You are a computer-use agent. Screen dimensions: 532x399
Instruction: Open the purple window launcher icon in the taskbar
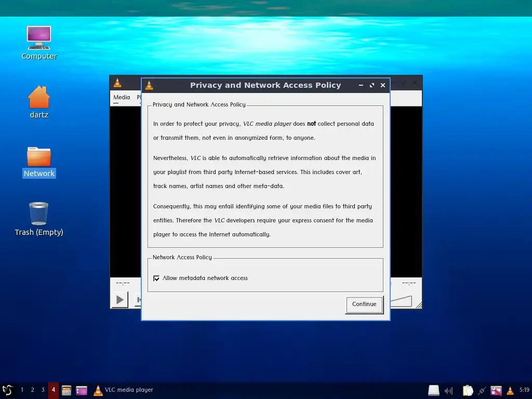tap(82, 390)
